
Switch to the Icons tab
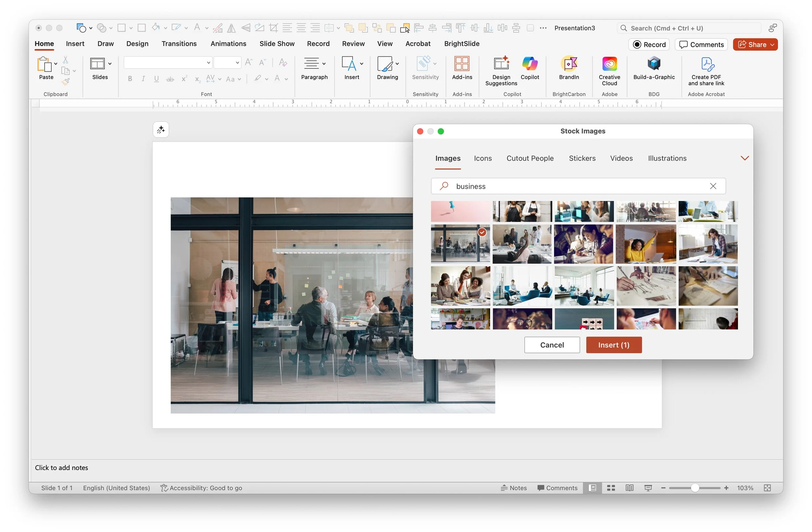(x=483, y=158)
